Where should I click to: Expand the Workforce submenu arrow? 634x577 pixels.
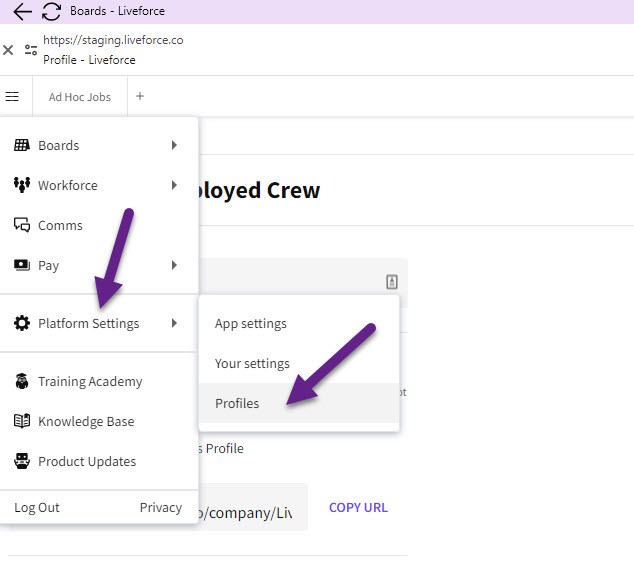tap(174, 185)
